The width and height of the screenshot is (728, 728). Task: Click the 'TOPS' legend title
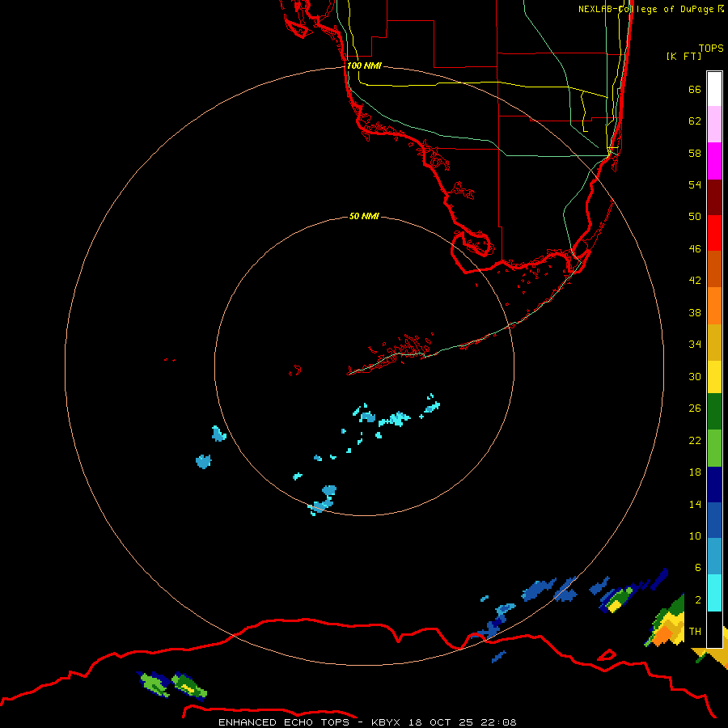click(711, 48)
